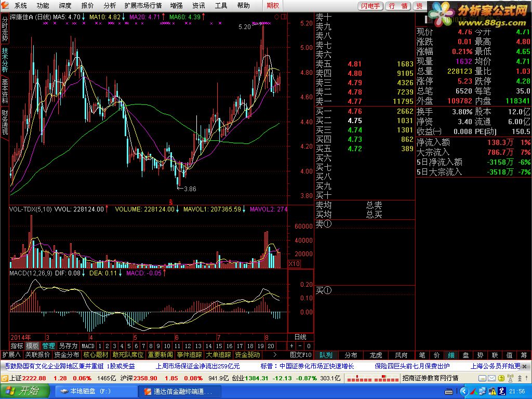This screenshot has height=399, width=532.
Task: Open the 报价 menu
Action: point(87,5)
